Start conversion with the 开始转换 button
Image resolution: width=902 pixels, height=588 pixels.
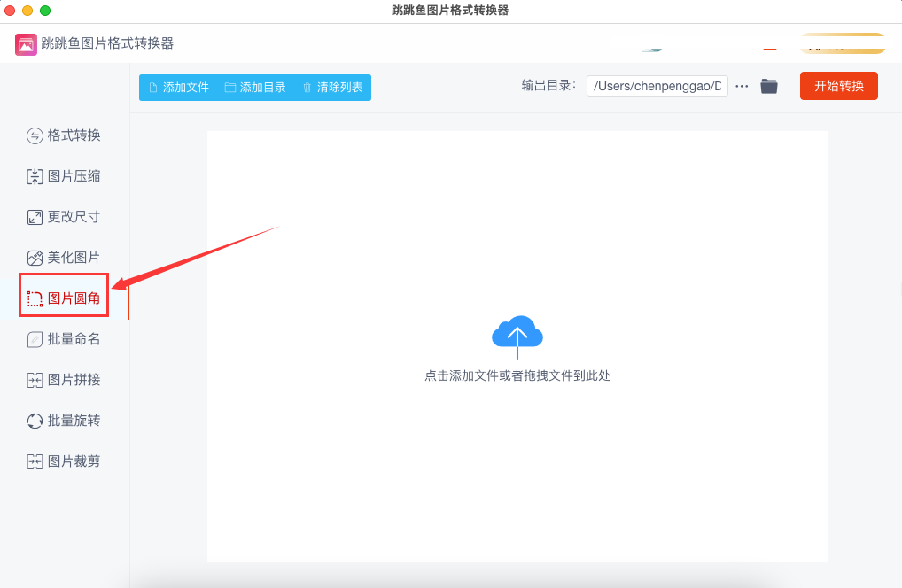pos(839,86)
